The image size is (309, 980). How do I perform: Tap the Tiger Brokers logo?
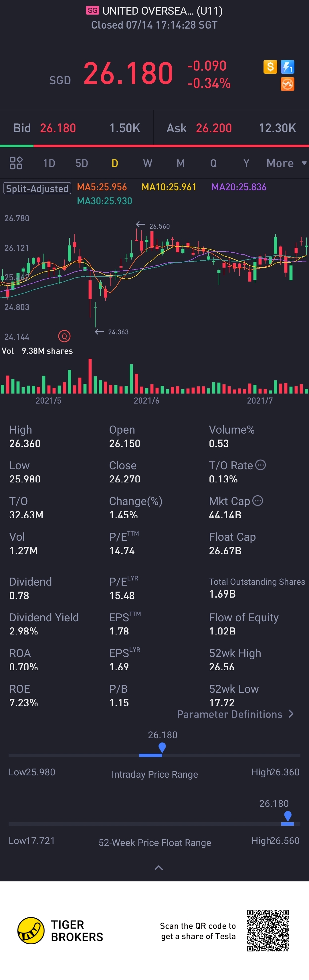point(61,931)
